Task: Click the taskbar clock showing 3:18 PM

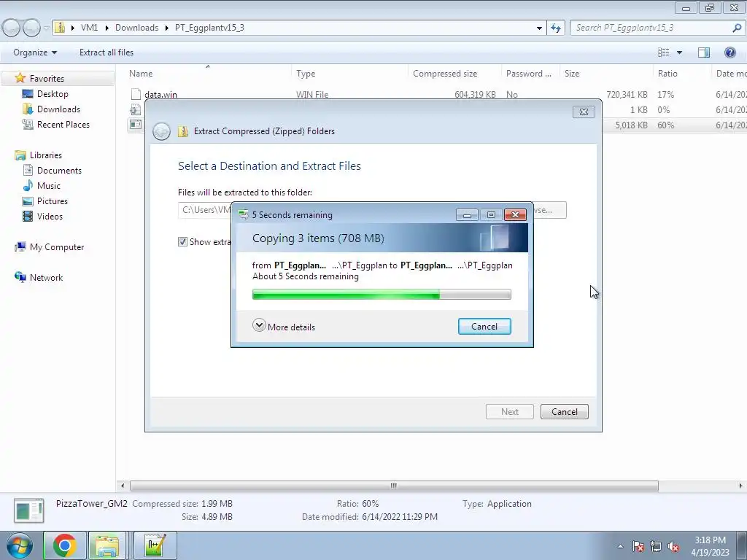Action: tap(711, 546)
